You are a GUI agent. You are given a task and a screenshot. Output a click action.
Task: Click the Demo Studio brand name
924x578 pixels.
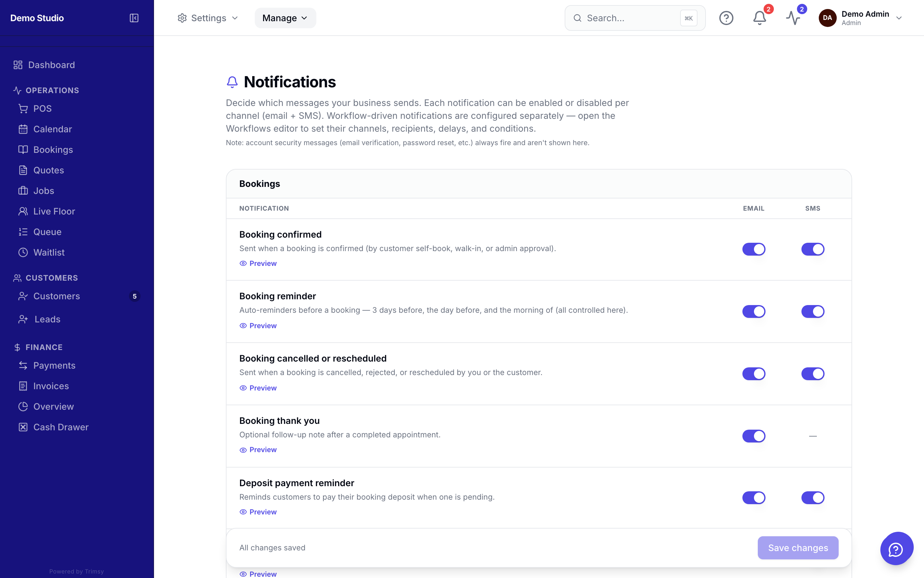[x=37, y=18]
